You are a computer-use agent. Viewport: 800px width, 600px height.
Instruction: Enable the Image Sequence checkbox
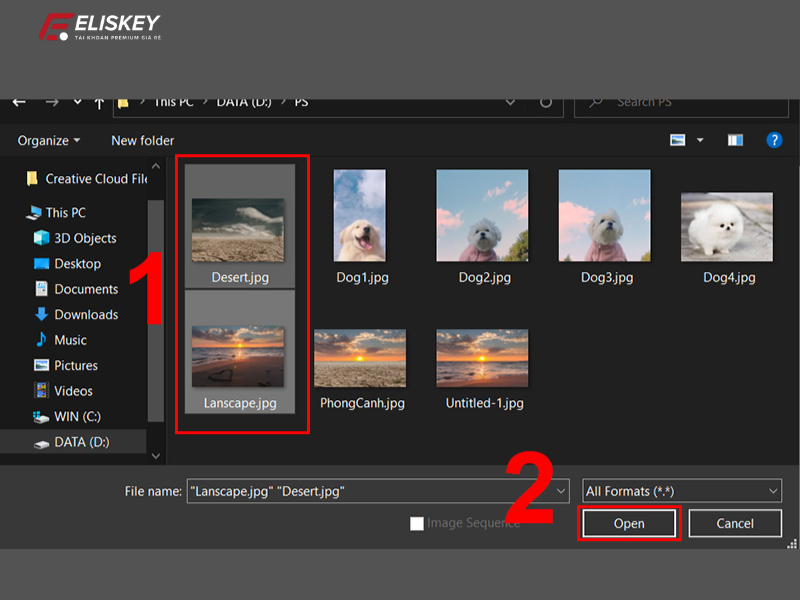point(417,522)
